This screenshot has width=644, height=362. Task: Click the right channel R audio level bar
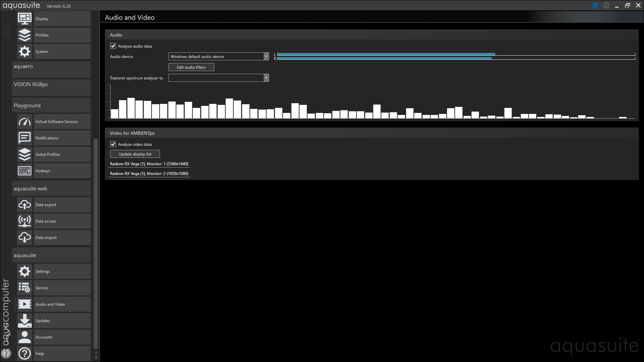(x=456, y=58)
